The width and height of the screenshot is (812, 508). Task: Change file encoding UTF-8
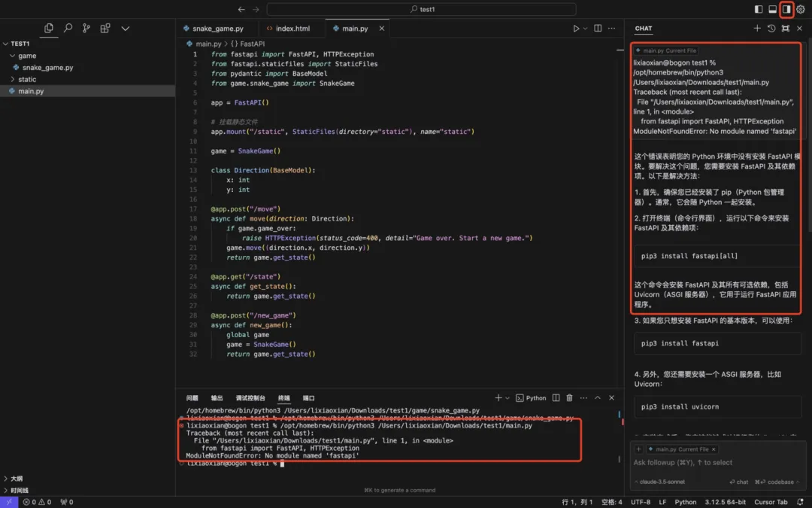[x=641, y=502]
